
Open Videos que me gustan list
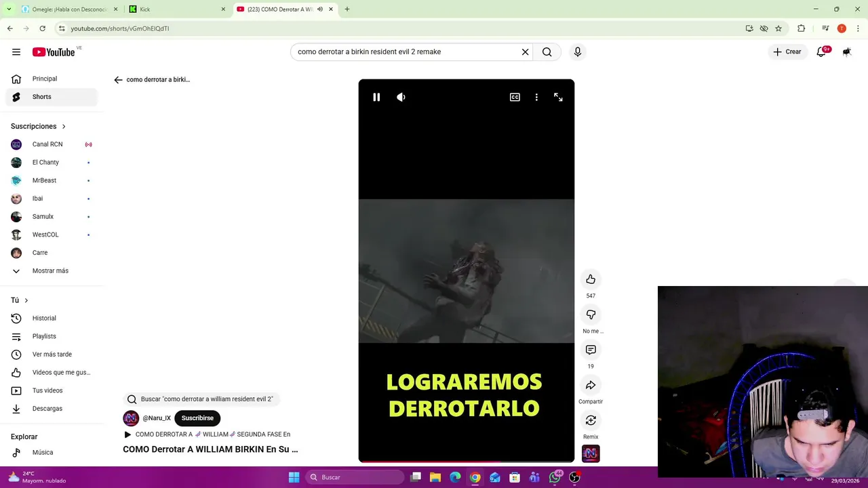(x=52, y=372)
